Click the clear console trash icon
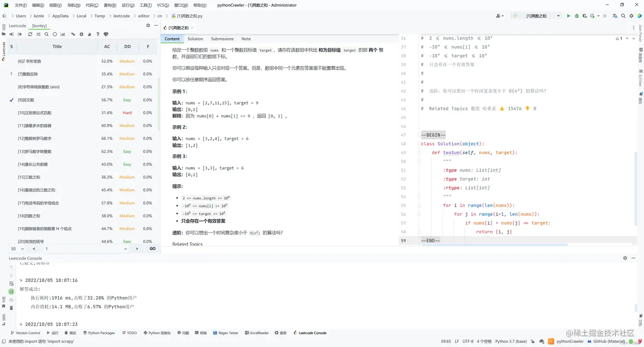 pos(11,308)
